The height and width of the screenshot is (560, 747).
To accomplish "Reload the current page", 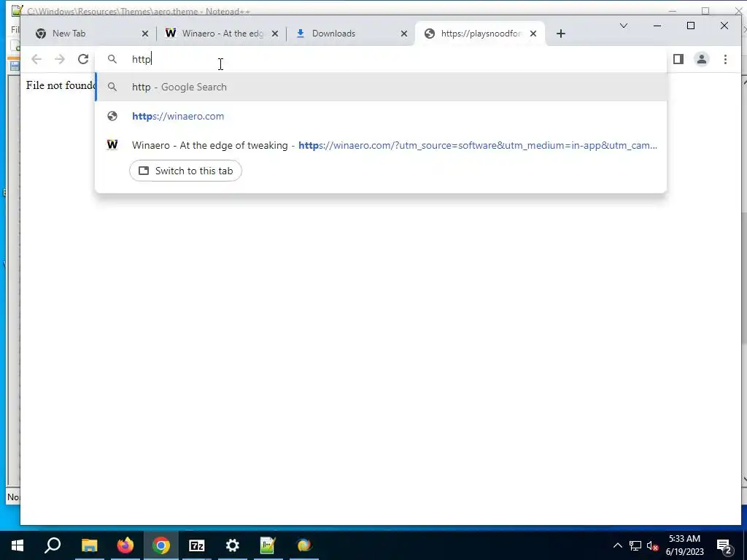I will (x=83, y=59).
